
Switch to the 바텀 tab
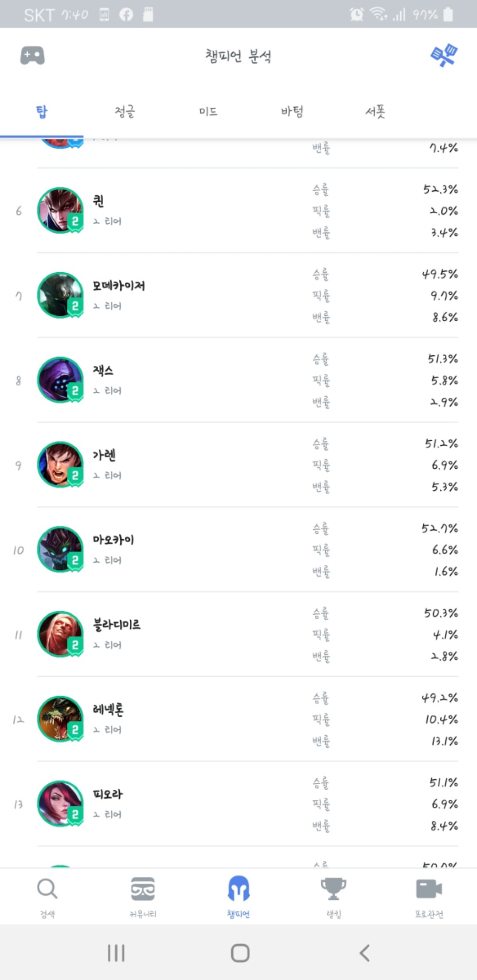click(292, 112)
